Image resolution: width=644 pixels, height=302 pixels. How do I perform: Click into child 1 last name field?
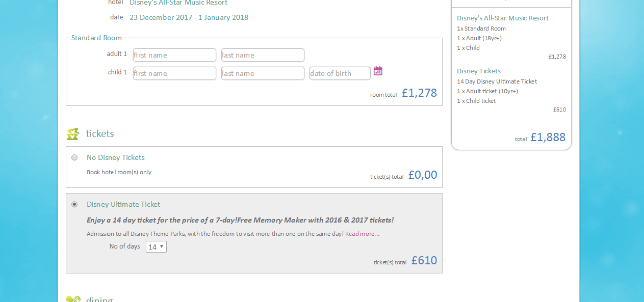(x=263, y=73)
